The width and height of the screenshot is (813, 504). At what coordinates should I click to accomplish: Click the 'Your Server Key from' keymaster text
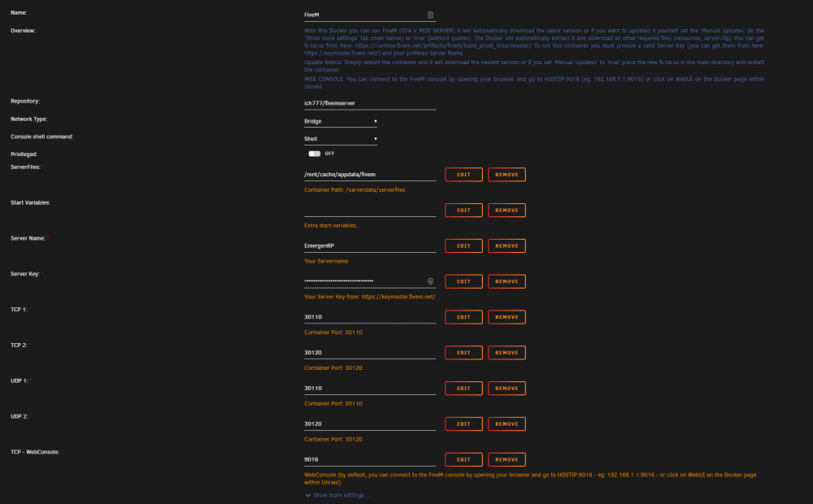370,297
